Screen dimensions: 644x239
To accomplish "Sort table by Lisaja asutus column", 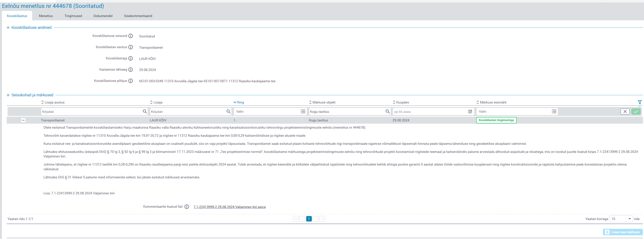I will pos(53,102).
